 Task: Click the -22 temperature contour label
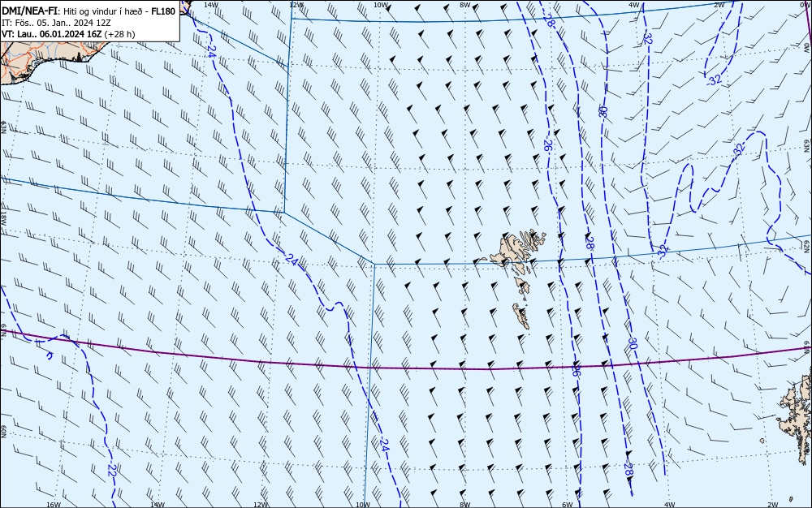[x=112, y=470]
